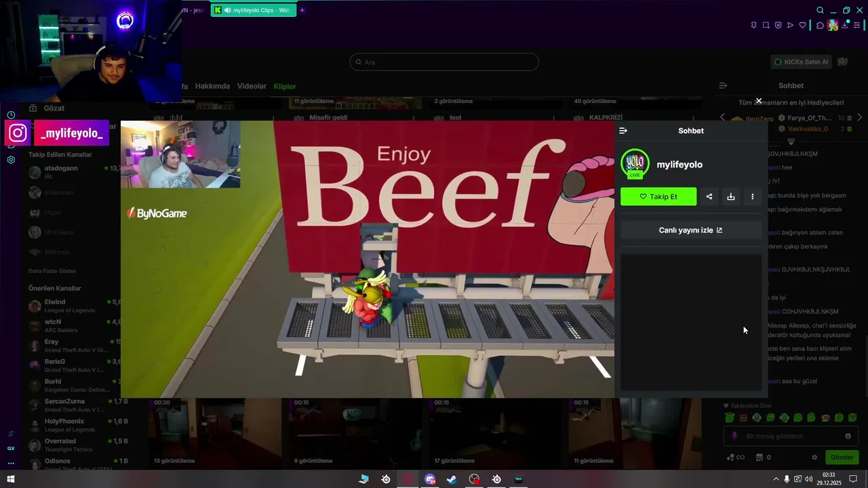The height and width of the screenshot is (488, 868).
Task: Click the browser search magnifier icon
Action: coord(821,10)
